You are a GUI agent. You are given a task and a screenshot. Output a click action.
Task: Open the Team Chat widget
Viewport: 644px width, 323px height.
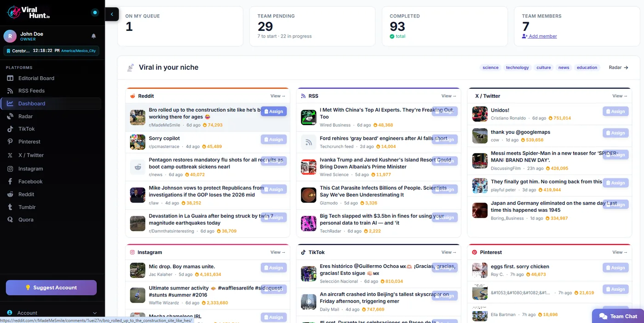[x=618, y=316]
